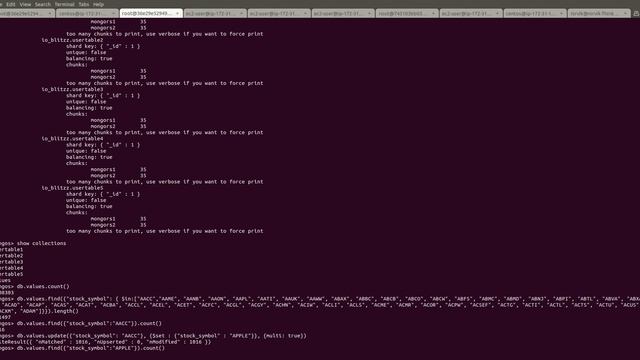Switch to the root@7431 terminal tab

[407, 13]
